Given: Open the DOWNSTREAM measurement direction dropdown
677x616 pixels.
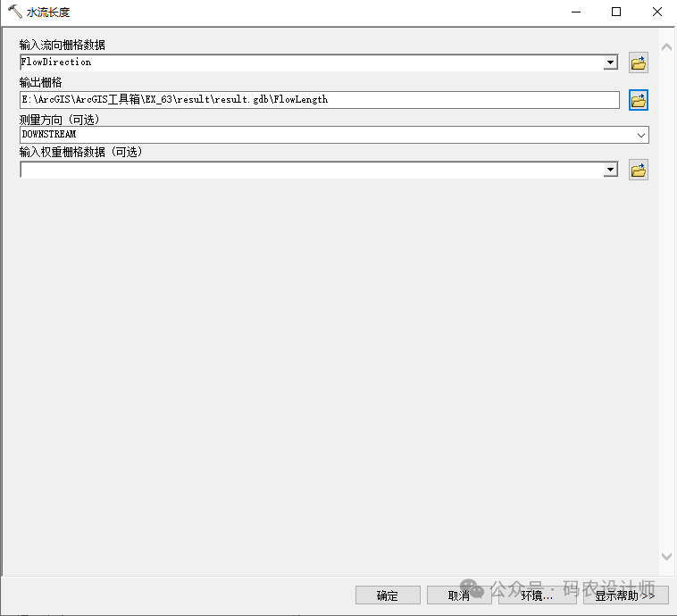Looking at the screenshot, I should coord(640,135).
